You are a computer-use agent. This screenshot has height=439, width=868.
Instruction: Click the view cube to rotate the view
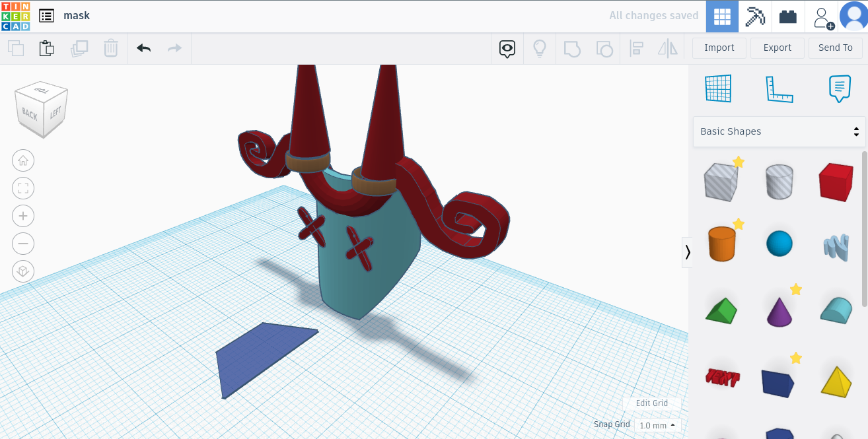(x=42, y=109)
